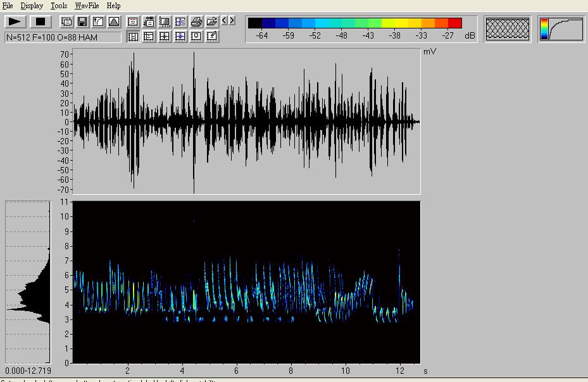588x382 pixels.
Task: Open the Tools menu
Action: (59, 6)
